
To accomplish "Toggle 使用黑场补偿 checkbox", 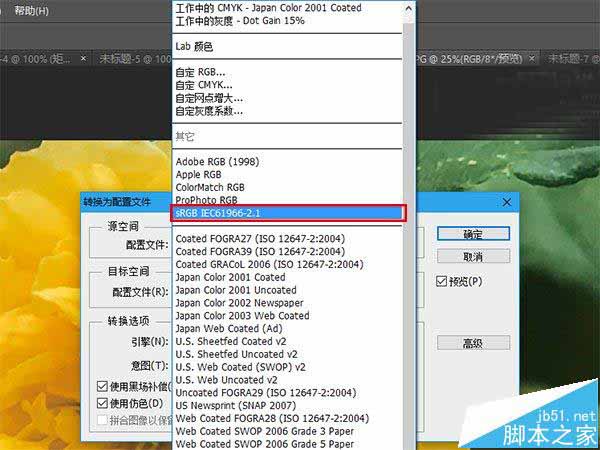I will coord(102,386).
